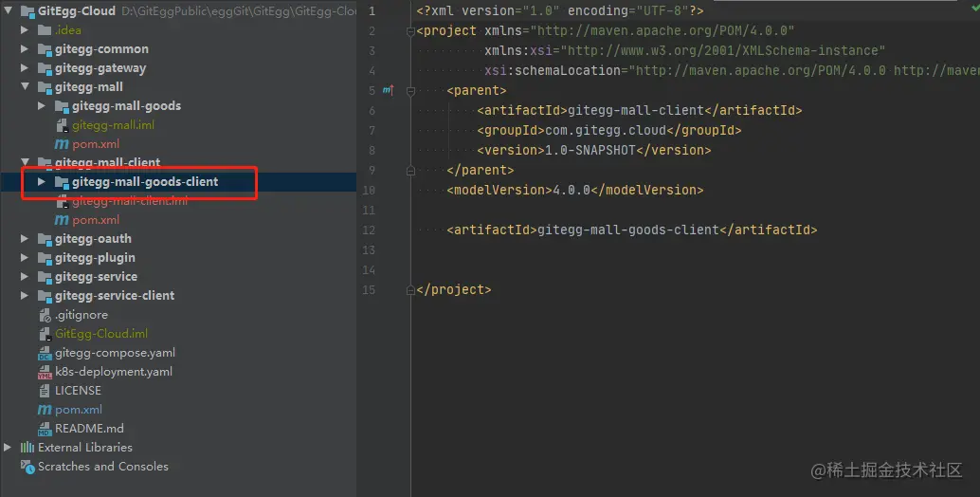Expand the gitegg-common module arrow
980x497 pixels.
[x=25, y=48]
